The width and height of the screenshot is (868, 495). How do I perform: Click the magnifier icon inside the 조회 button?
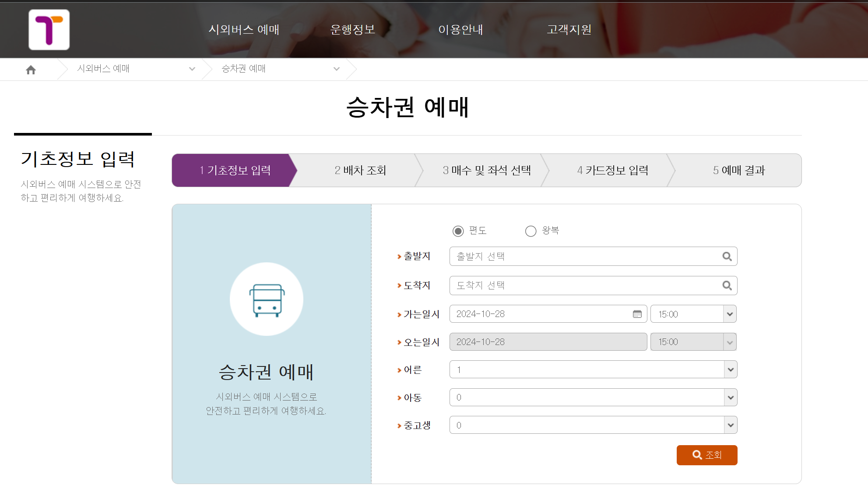tap(697, 455)
